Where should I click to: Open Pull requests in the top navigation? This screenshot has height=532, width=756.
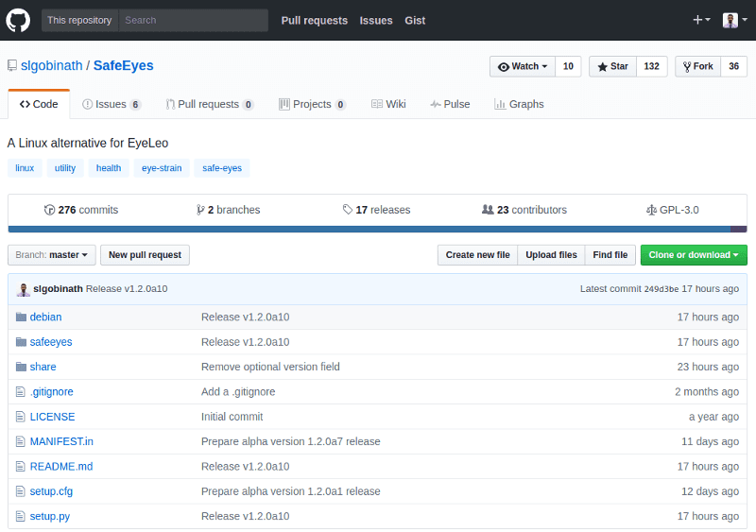315,20
